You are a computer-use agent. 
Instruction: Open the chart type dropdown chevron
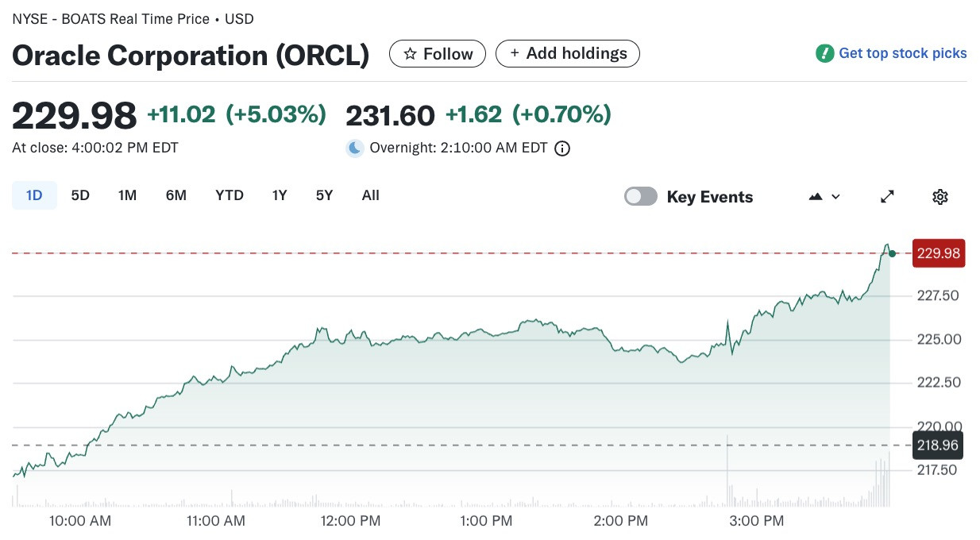point(835,197)
